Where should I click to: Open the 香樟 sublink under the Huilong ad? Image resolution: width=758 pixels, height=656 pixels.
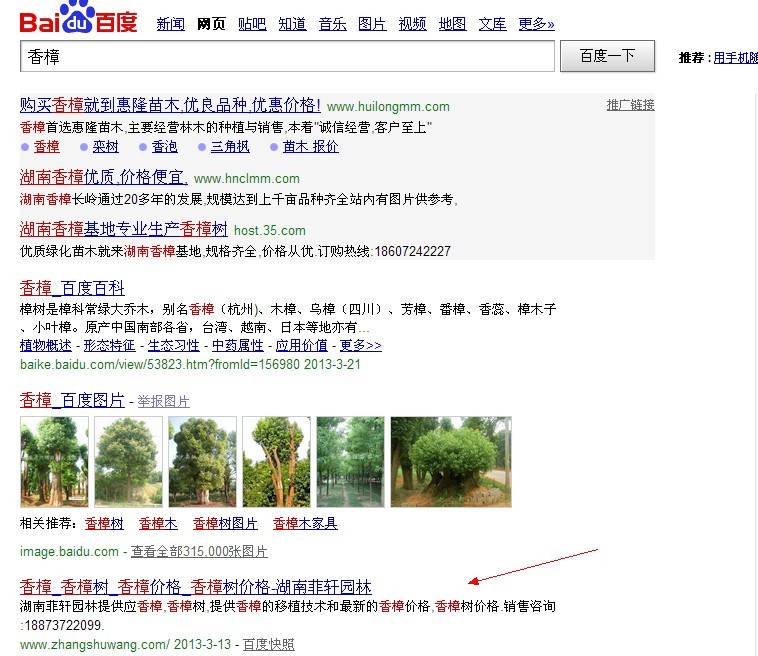47,146
